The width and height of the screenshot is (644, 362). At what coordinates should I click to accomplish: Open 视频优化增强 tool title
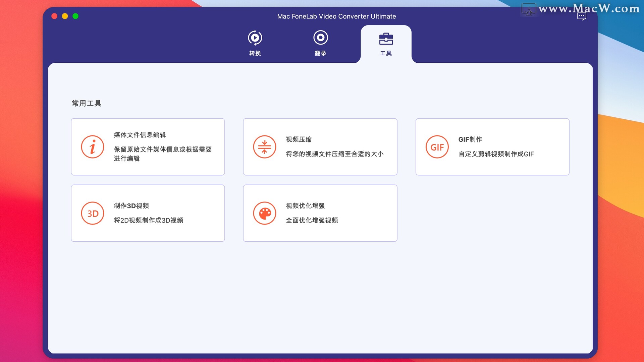pyautogui.click(x=305, y=206)
